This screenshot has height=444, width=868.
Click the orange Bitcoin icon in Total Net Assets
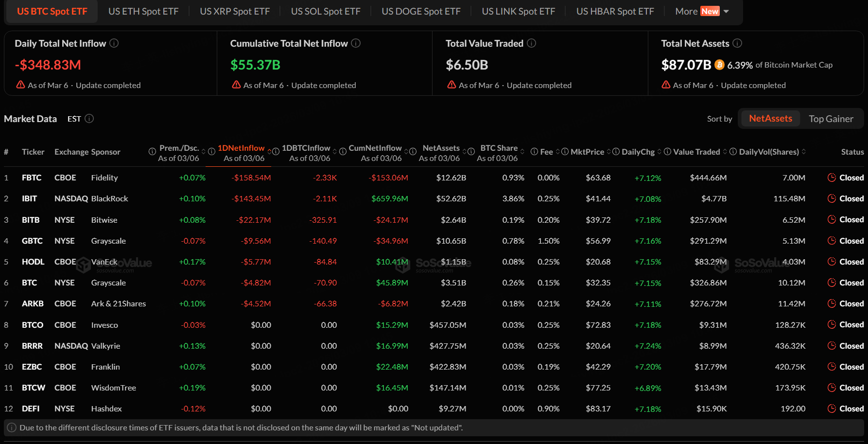719,65
